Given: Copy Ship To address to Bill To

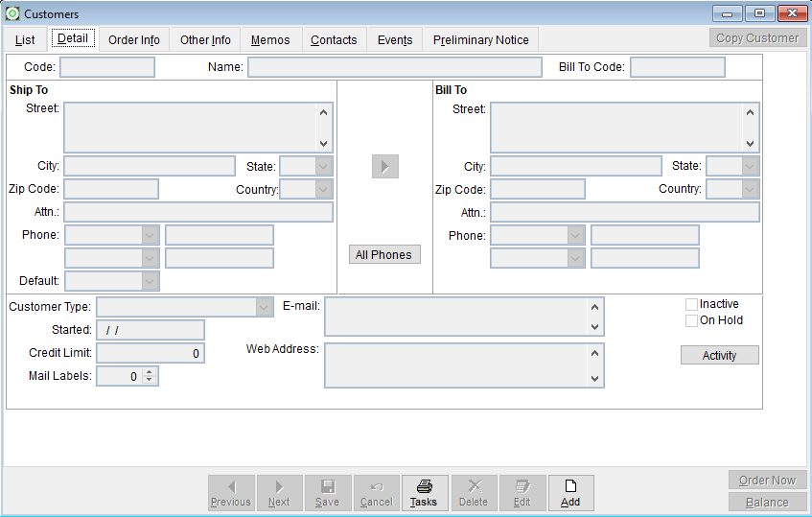Looking at the screenshot, I should coord(384,166).
